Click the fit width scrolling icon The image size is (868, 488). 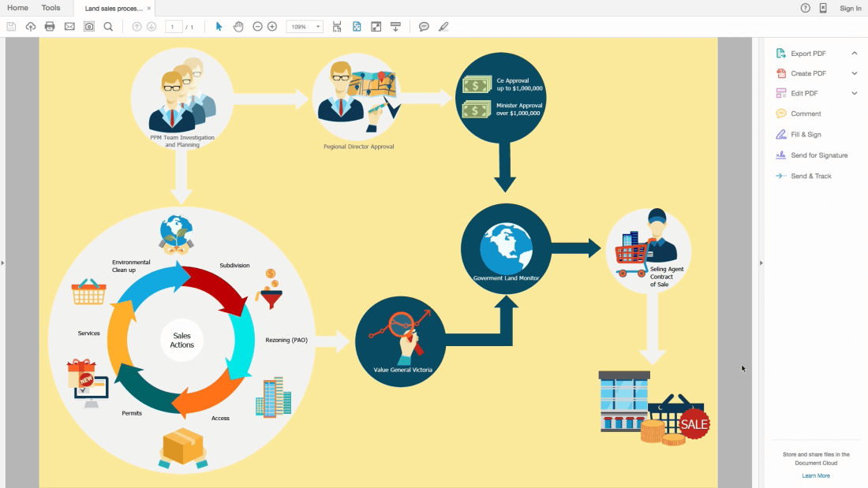pos(337,27)
